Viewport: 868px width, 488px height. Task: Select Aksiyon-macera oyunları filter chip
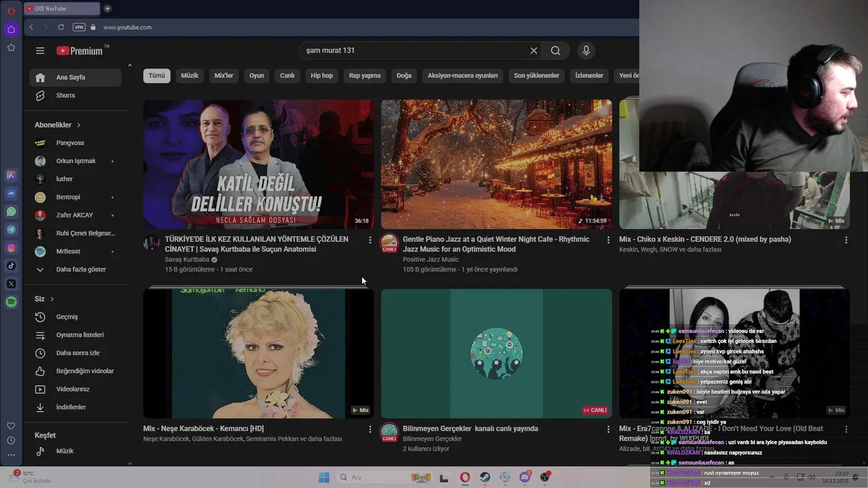462,75
